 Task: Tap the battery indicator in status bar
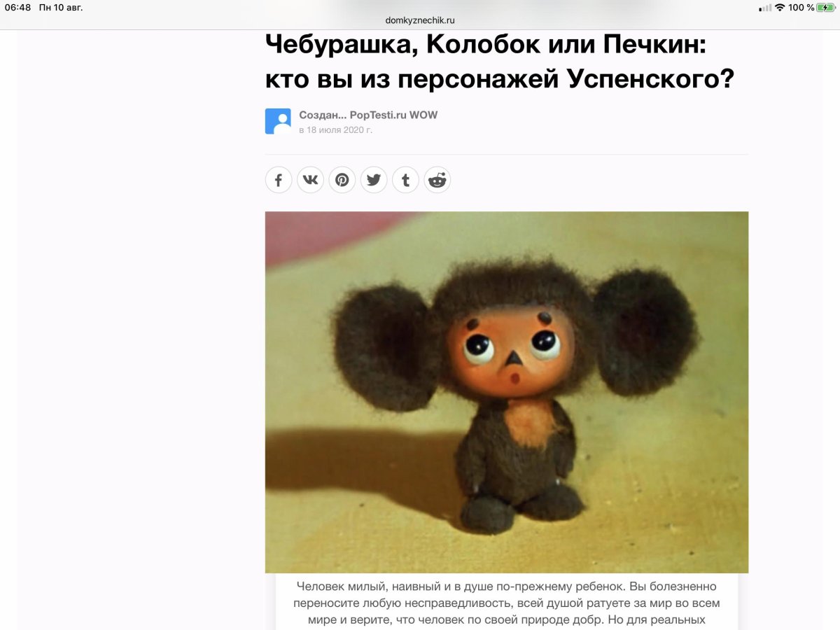[x=826, y=8]
